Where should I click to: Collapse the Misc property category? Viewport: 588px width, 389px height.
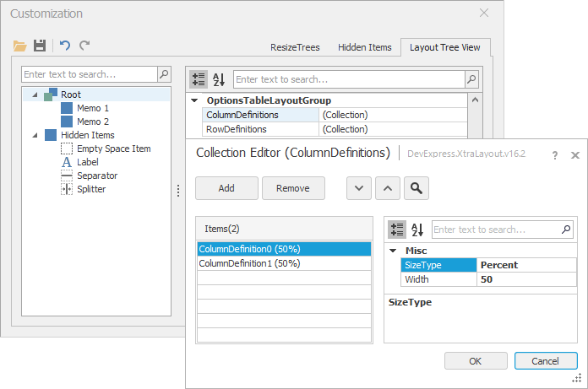tap(393, 251)
